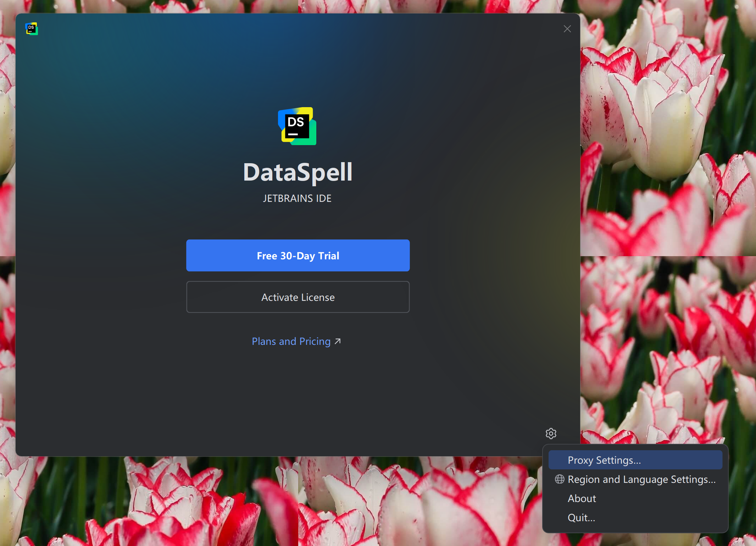
Task: Open the gear options menu
Action: tap(551, 433)
